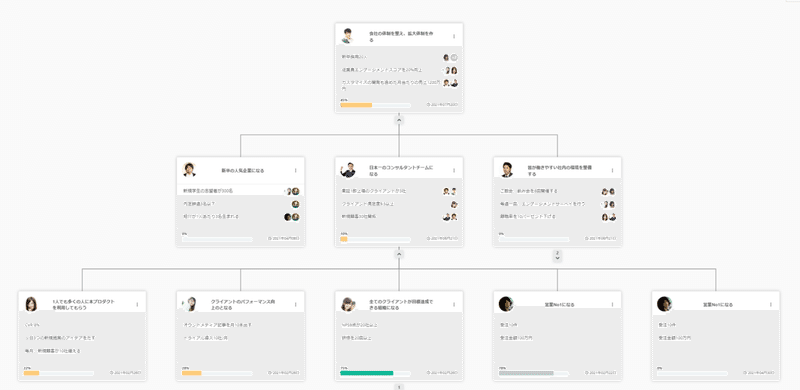
Task: Click clock date icon on 全てのクライアントが目標達成 card
Action: (429, 373)
